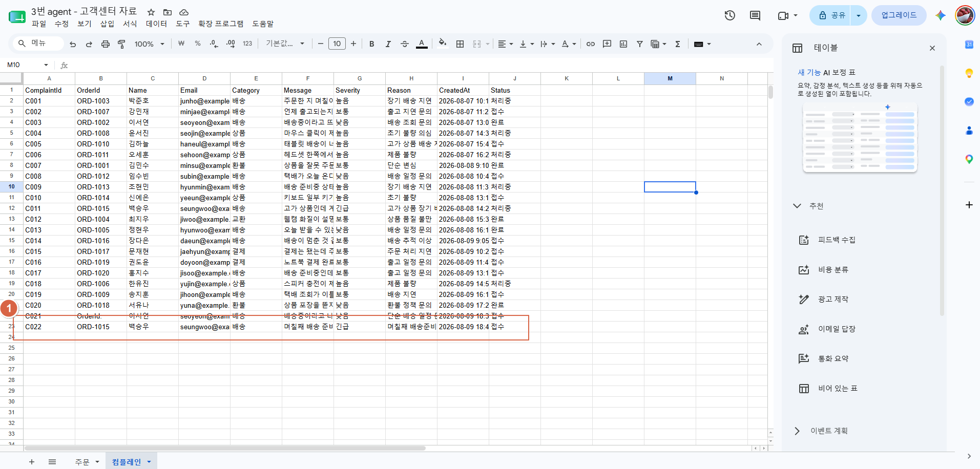Insert a chart from the toolbar
Screen dimensions: 980x469
pyautogui.click(x=623, y=44)
